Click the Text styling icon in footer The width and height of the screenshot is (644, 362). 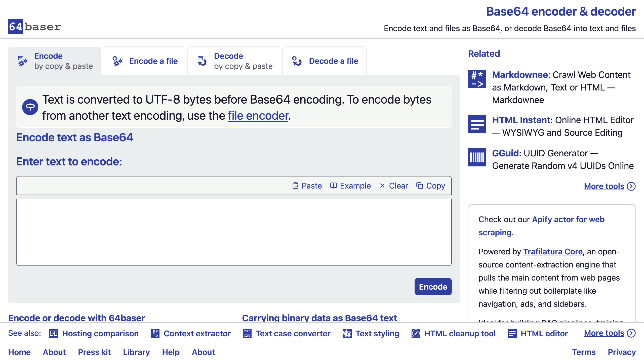pos(347,333)
